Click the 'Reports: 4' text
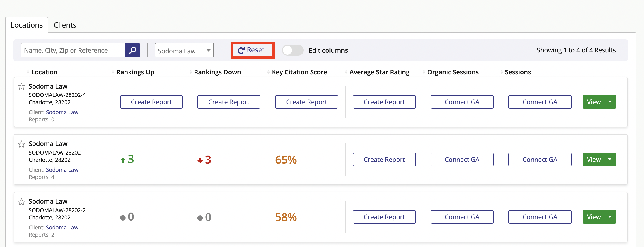This screenshot has height=247, width=644. pos(42,177)
